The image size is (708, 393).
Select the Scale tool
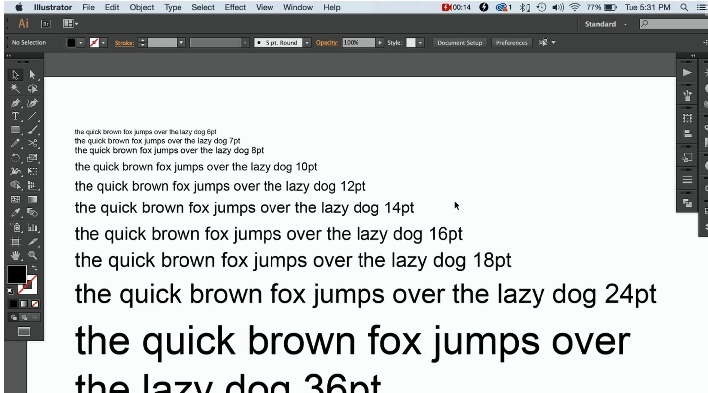32,158
